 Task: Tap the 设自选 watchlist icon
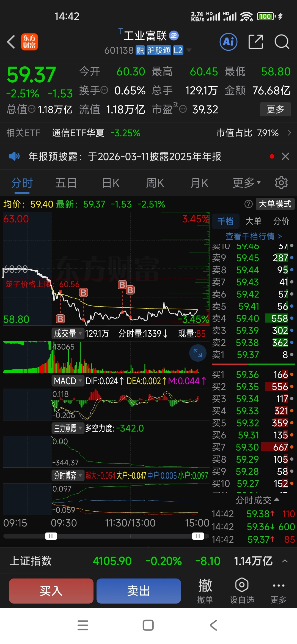[x=242, y=591]
